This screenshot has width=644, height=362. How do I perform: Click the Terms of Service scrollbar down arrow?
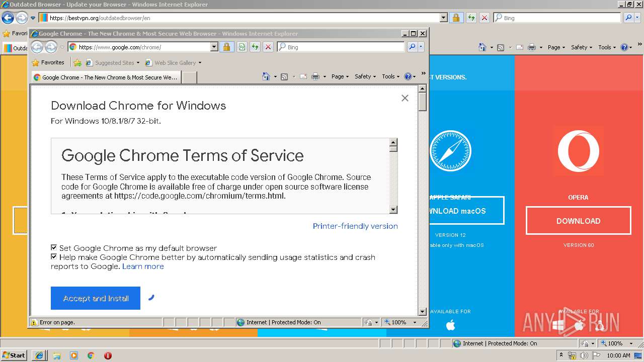[x=393, y=210]
